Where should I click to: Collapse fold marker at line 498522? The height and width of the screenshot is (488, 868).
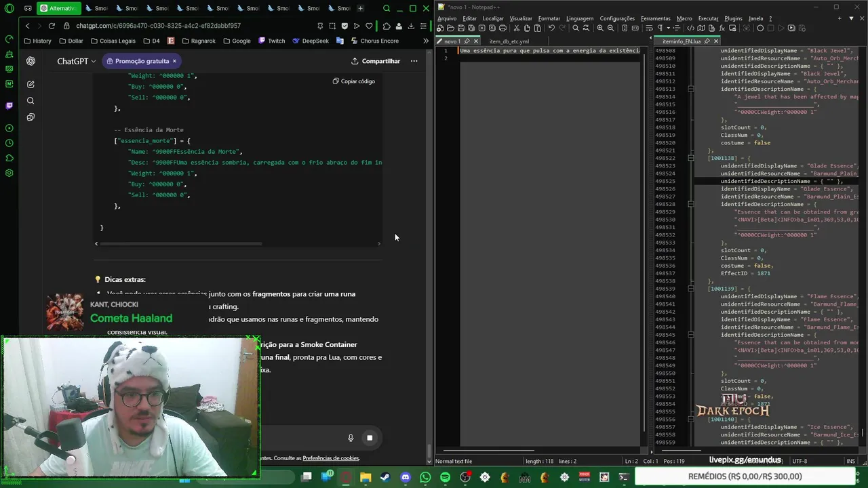(x=690, y=158)
